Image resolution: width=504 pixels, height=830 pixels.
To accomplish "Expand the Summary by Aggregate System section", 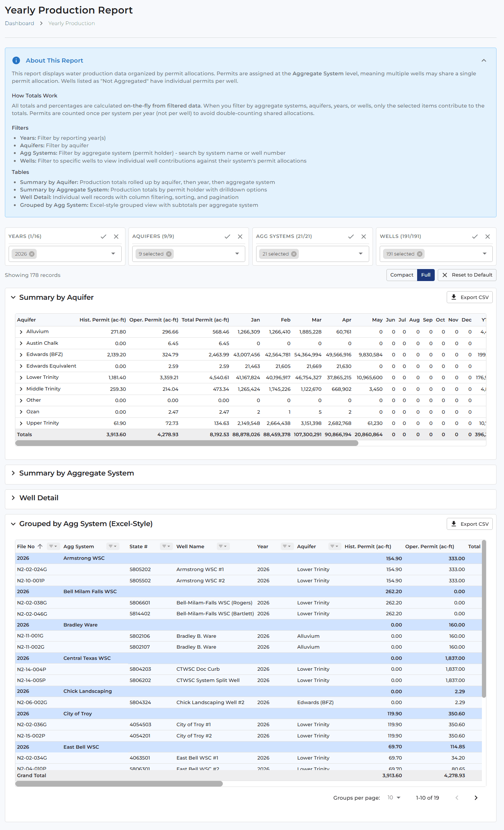I will [13, 473].
